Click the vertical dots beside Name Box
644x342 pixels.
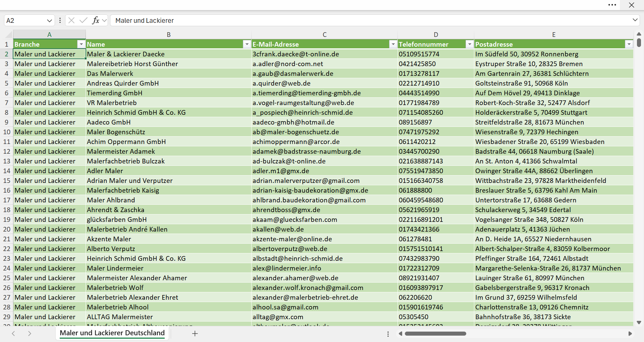60,20
